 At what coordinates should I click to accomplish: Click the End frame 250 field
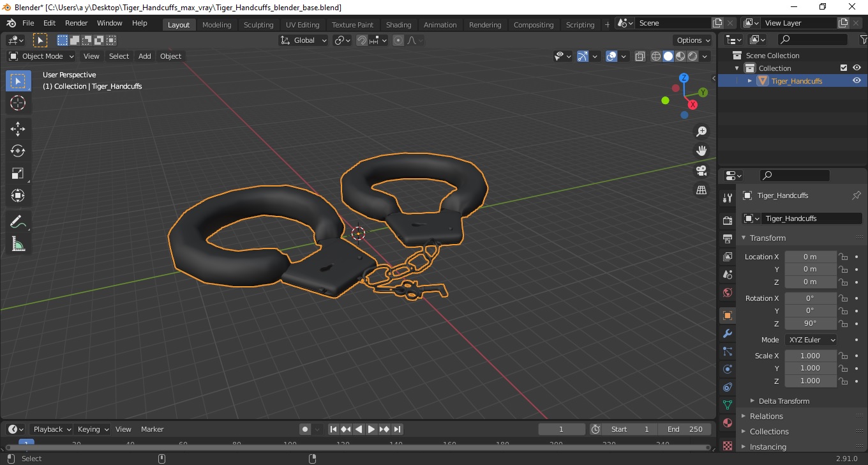[686, 429]
